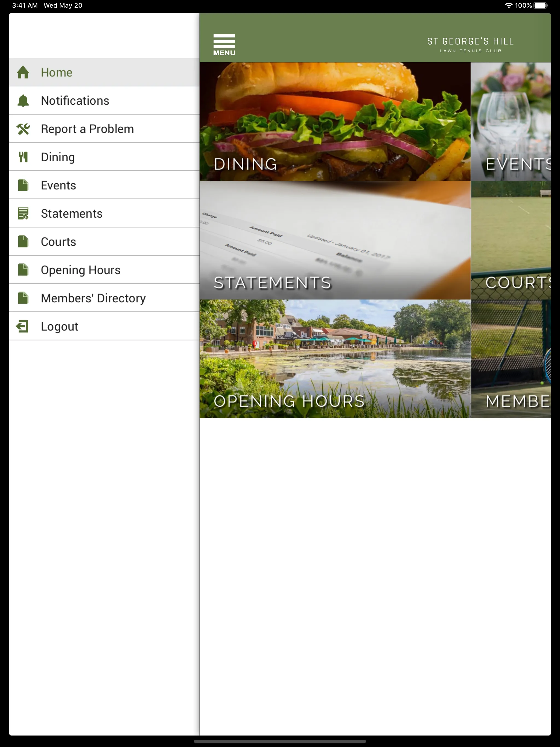Click the Home icon in sidebar
The height and width of the screenshot is (747, 560).
coord(22,72)
